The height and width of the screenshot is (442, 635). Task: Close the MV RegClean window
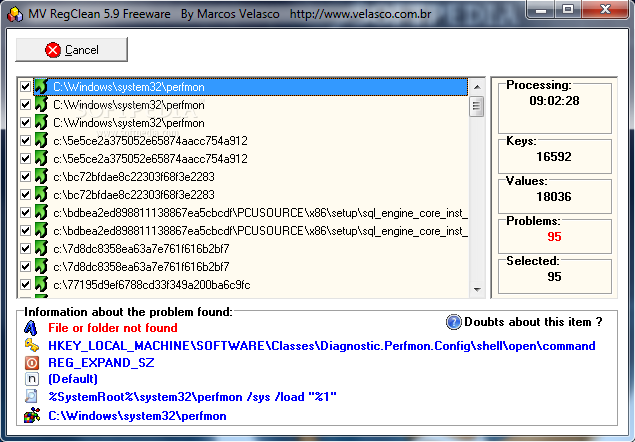click(x=605, y=10)
